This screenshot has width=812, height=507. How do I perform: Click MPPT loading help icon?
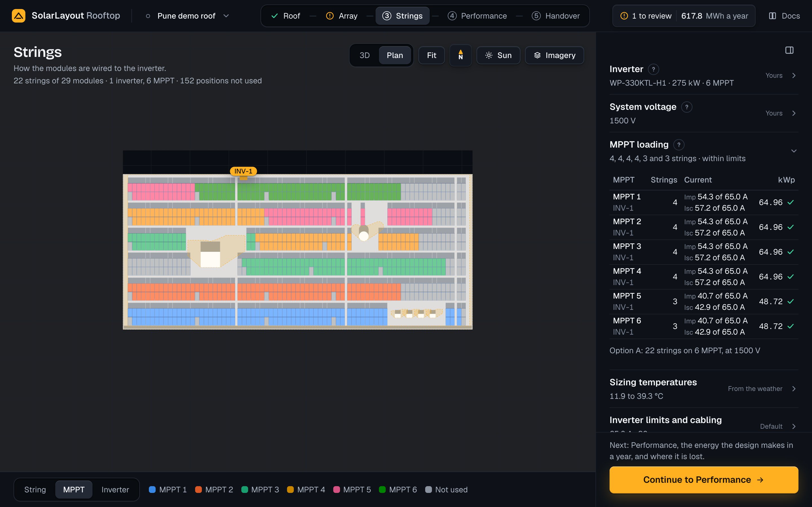coord(678,145)
